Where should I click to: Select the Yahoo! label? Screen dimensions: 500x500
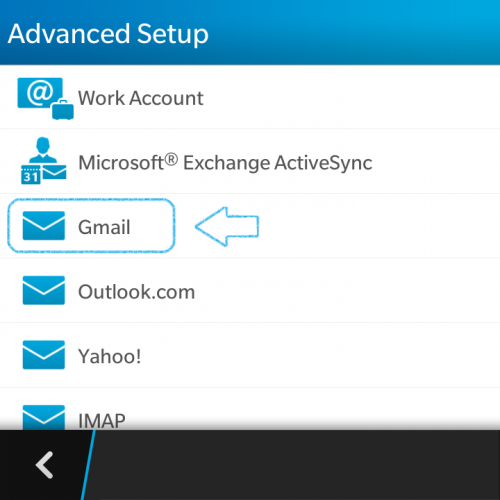pos(110,356)
